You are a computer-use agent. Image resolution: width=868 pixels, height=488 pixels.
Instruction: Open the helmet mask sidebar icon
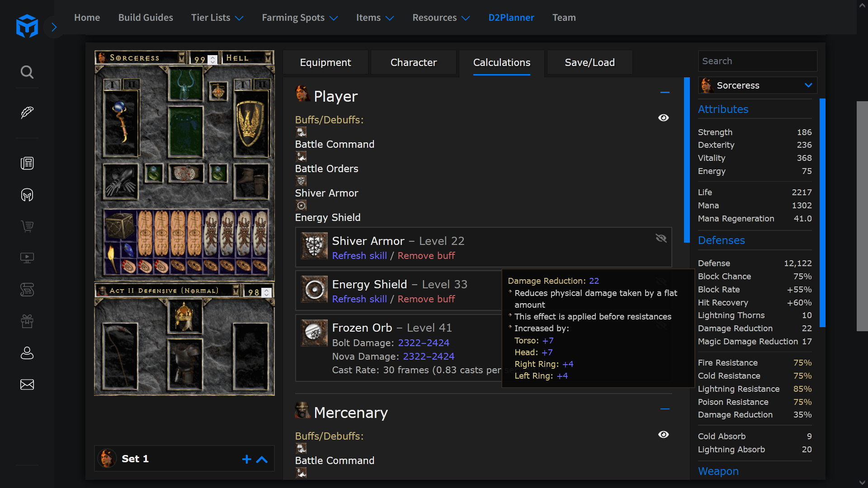(x=27, y=195)
